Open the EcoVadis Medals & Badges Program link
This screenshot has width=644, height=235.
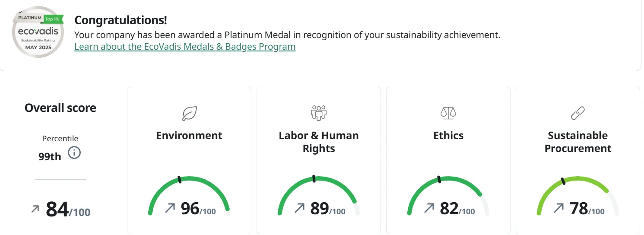(x=185, y=47)
